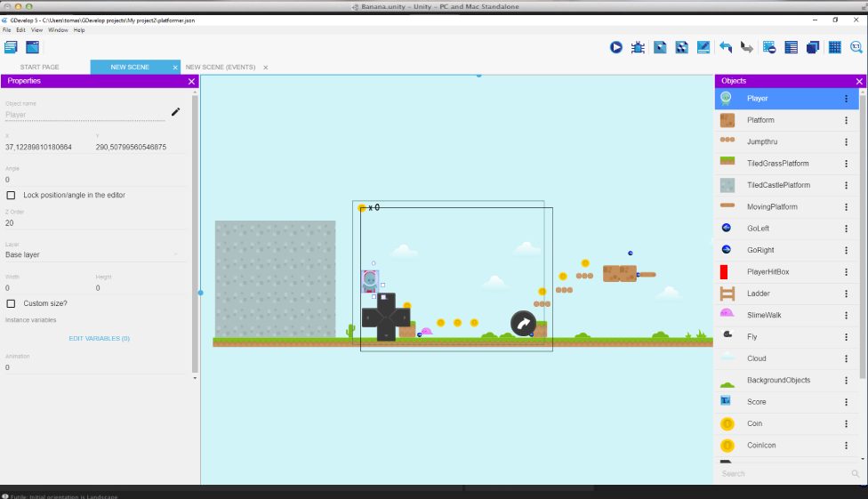Open the objects editor icon
Viewport: 868px width, 499px height.
(x=660, y=48)
